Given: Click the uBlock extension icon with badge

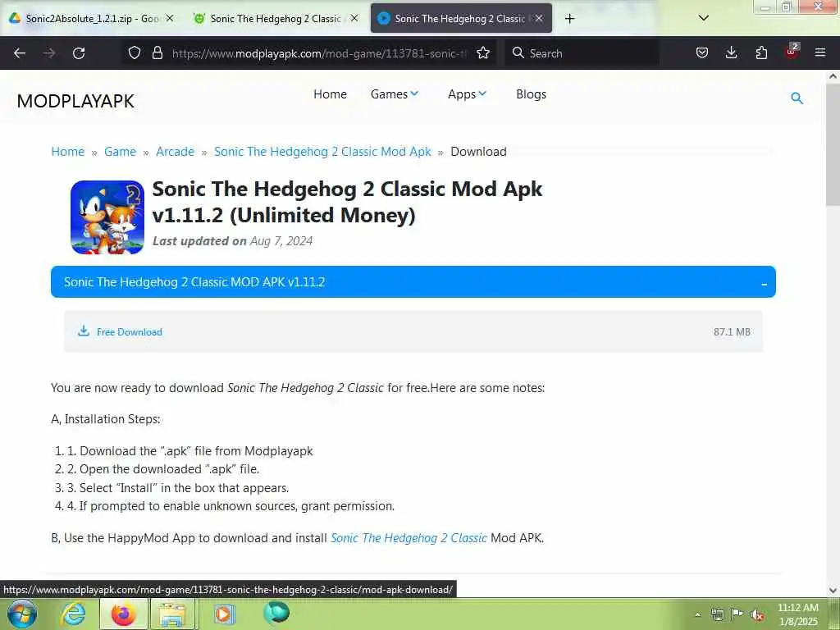Looking at the screenshot, I should click(x=792, y=52).
